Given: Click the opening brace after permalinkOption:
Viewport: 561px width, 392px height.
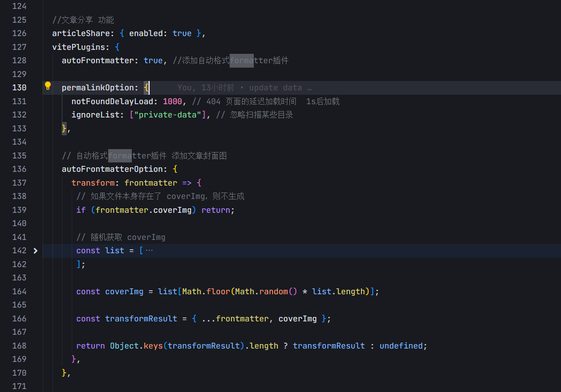Looking at the screenshot, I should tap(146, 87).
